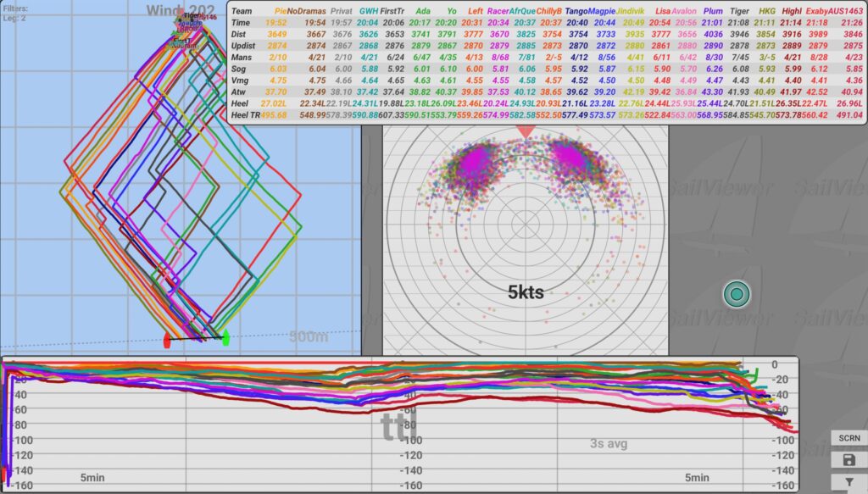Click the red wind direction triangle on polar plot
This screenshot has width=868, height=494.
click(x=526, y=131)
